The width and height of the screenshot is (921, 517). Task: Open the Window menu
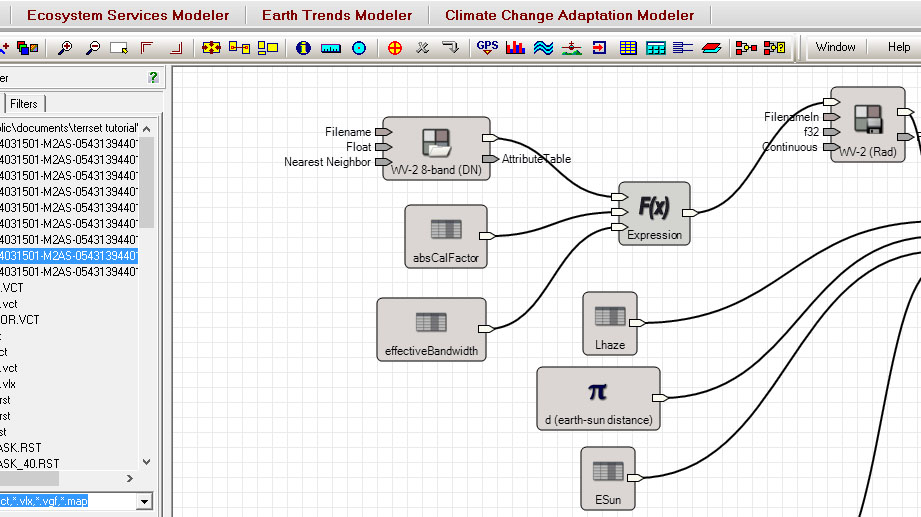[x=835, y=47]
